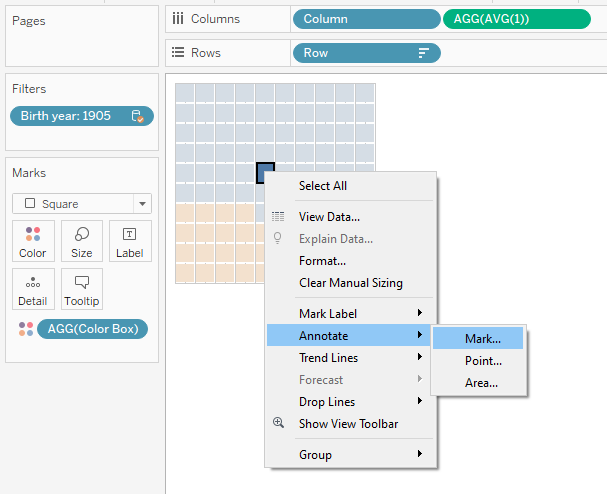
Task: Open the Size marks card
Action: pos(82,242)
